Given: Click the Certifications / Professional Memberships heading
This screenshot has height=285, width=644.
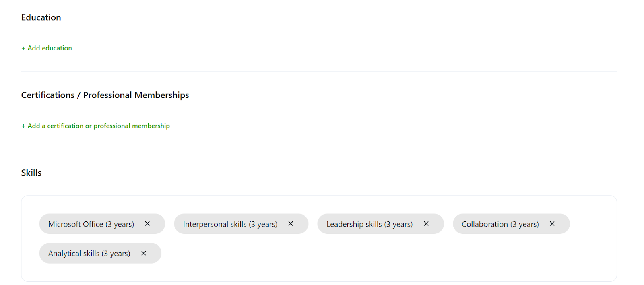Looking at the screenshot, I should coord(105,95).
